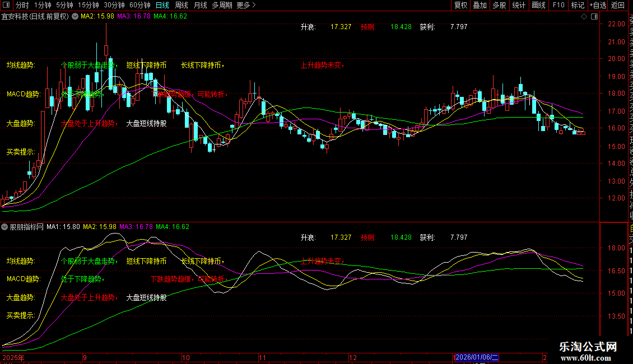The height and width of the screenshot is (364, 633).
Task: Click the MA4: 16.62 label in main chart
Action: 170,17
